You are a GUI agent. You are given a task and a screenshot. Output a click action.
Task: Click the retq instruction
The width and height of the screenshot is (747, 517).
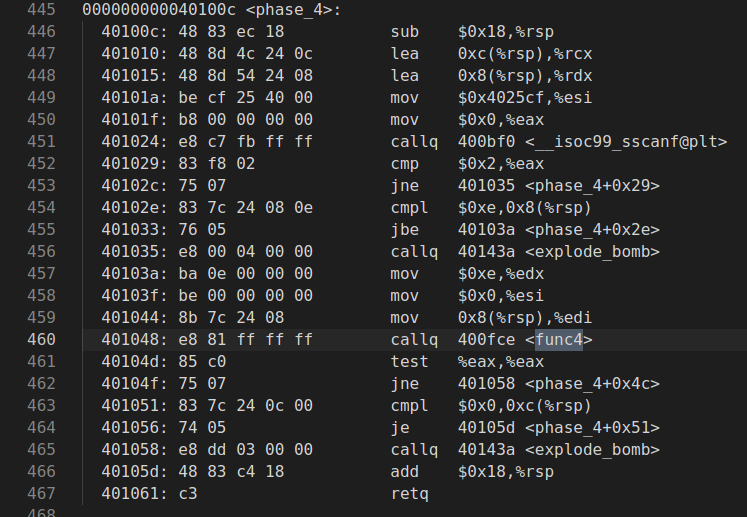[408, 494]
